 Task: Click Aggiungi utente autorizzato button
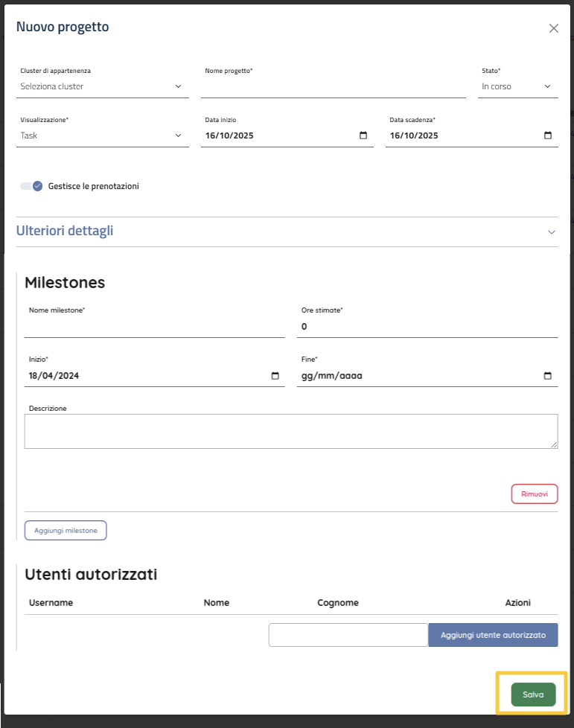click(x=493, y=635)
